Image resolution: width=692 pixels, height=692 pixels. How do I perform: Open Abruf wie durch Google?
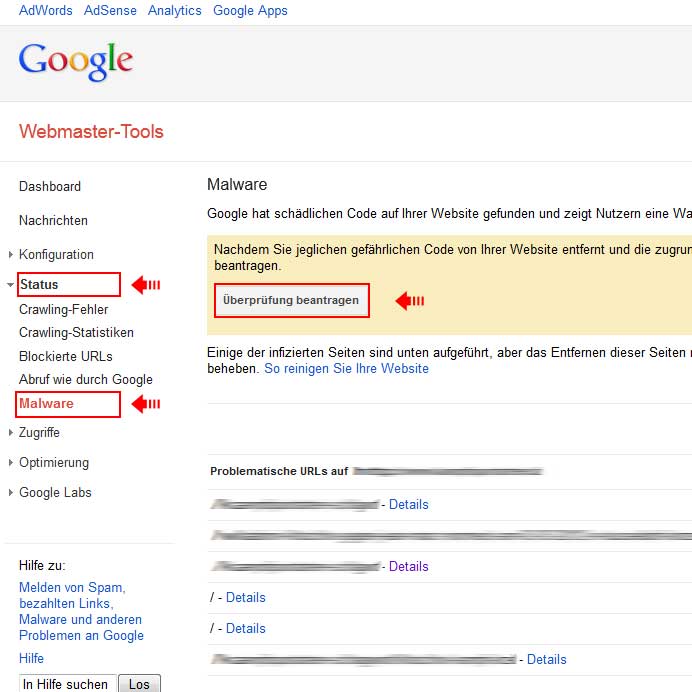tap(86, 380)
